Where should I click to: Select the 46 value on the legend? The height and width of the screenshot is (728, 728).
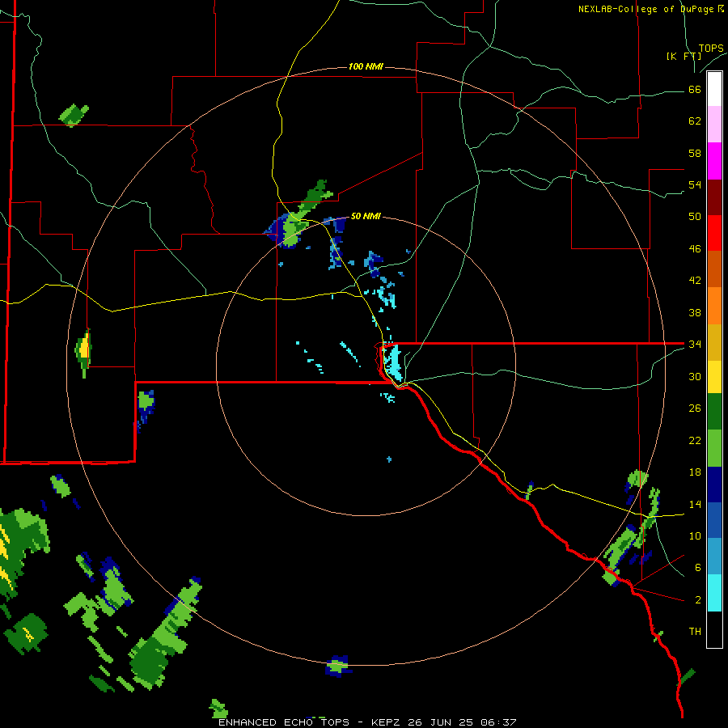tap(695, 249)
